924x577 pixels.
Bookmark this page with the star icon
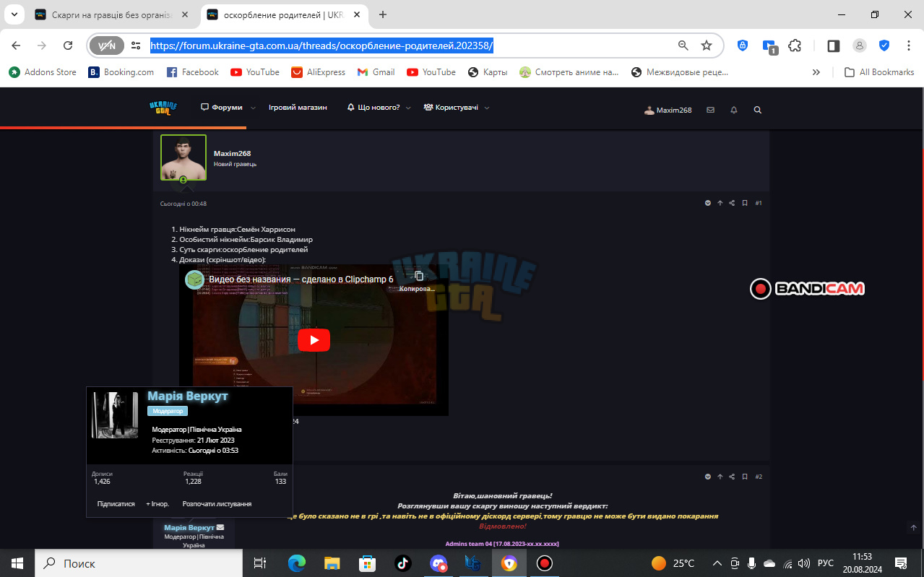pos(707,45)
